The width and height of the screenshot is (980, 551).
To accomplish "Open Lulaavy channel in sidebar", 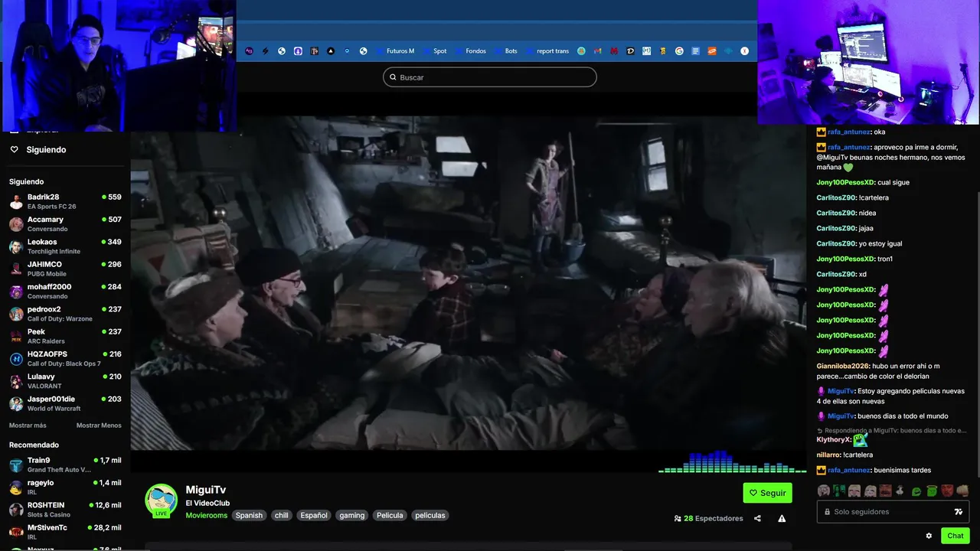I will 65,381.
